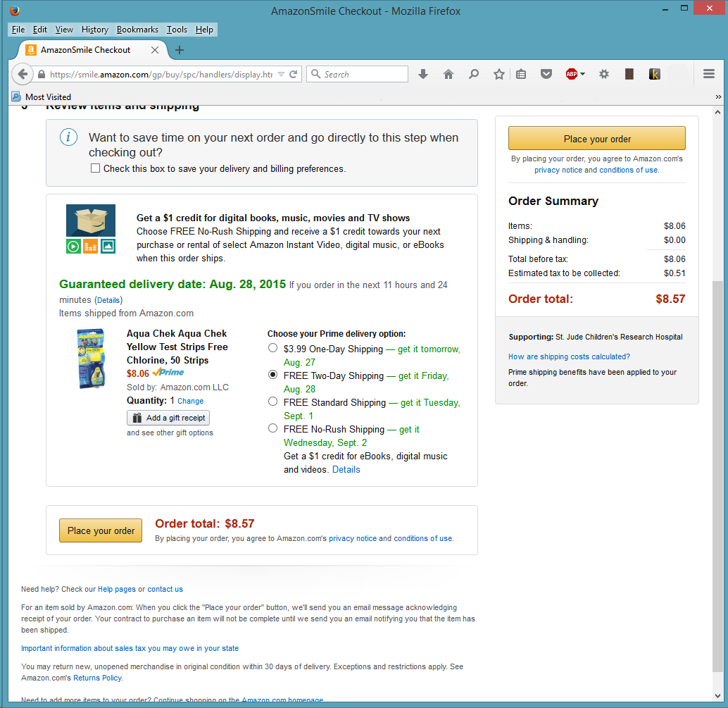Open the Help pages link
728x708 pixels.
click(117, 589)
